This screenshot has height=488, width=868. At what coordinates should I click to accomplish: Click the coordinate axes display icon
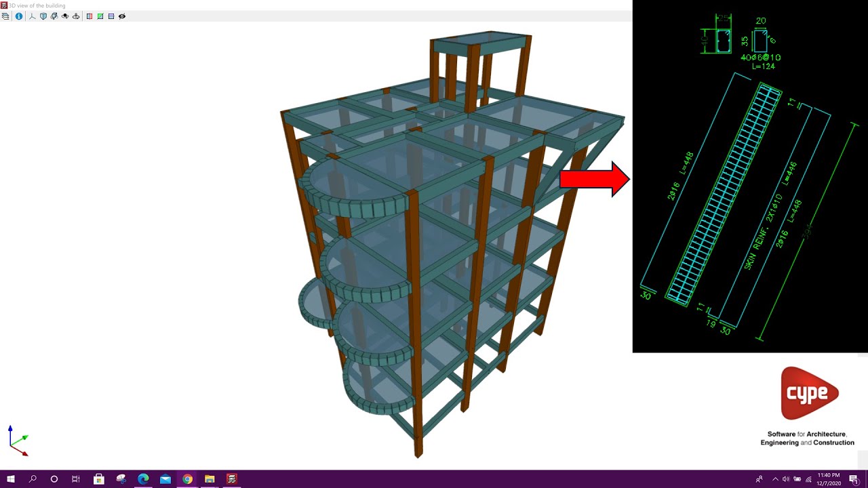click(32, 16)
